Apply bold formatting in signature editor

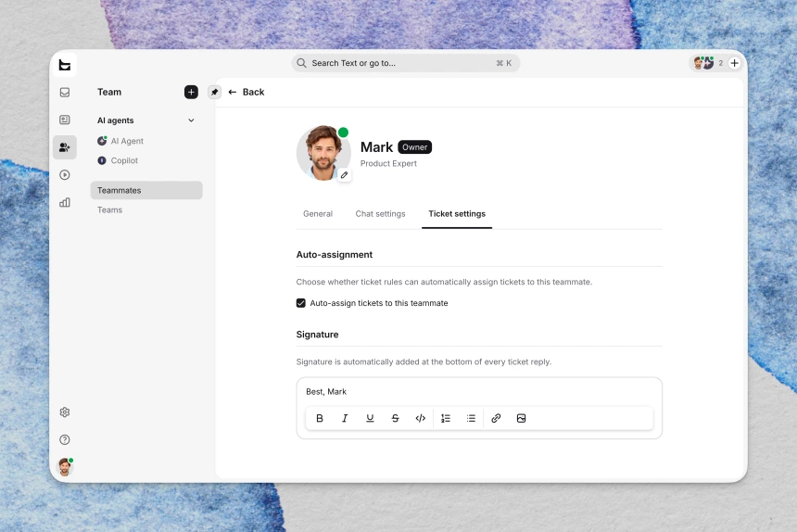pos(319,418)
